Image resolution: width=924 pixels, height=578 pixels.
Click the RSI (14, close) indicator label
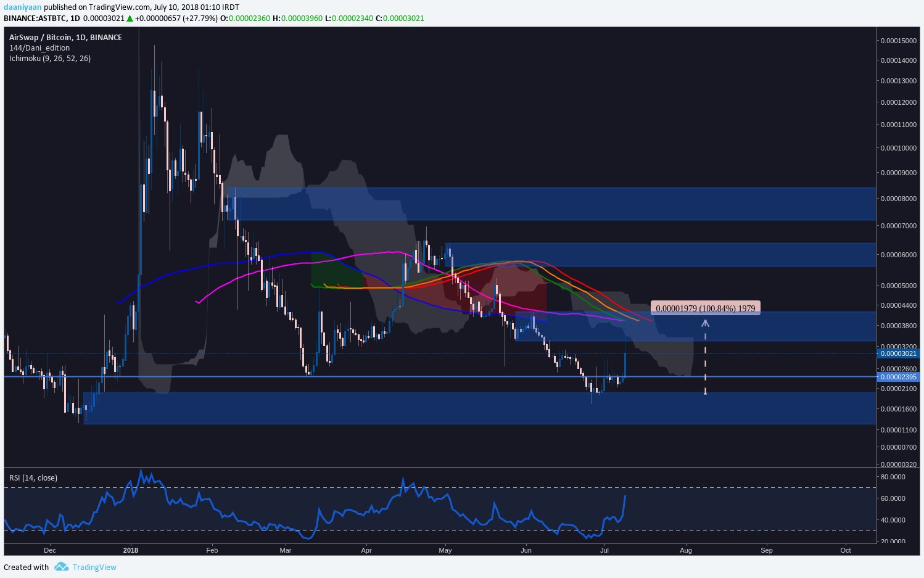pyautogui.click(x=33, y=478)
